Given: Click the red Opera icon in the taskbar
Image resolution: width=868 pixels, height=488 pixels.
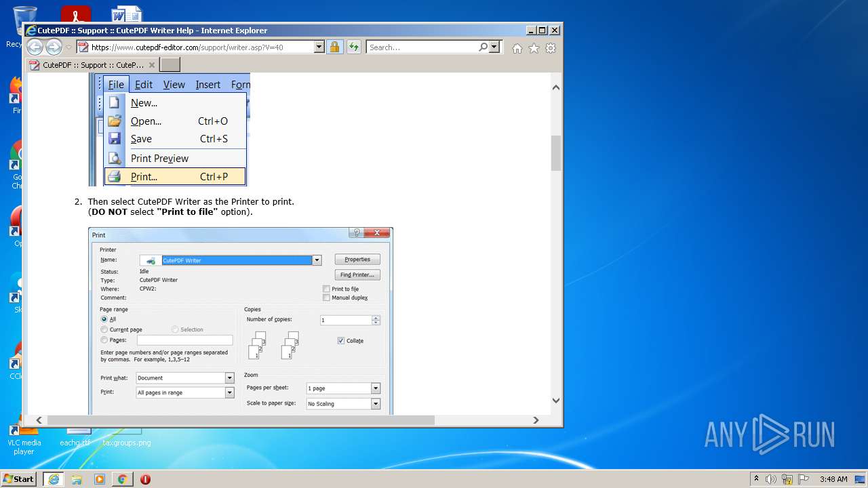Looking at the screenshot, I should coord(145,479).
